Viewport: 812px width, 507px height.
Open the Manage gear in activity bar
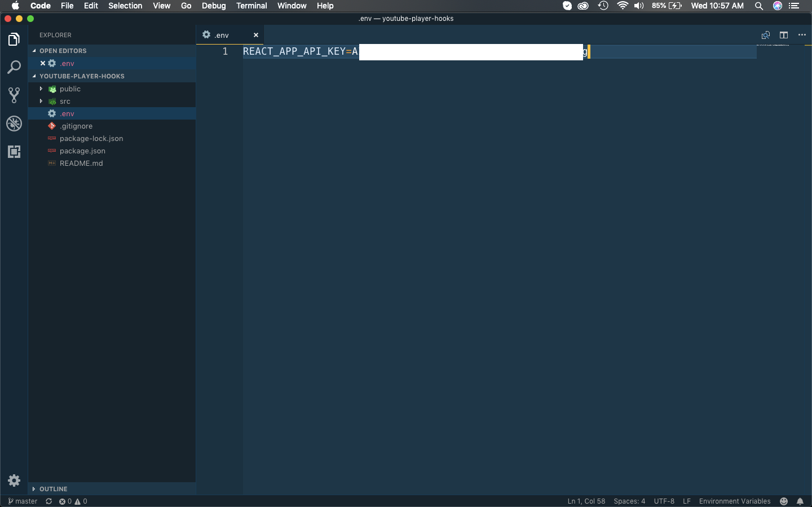tap(14, 480)
